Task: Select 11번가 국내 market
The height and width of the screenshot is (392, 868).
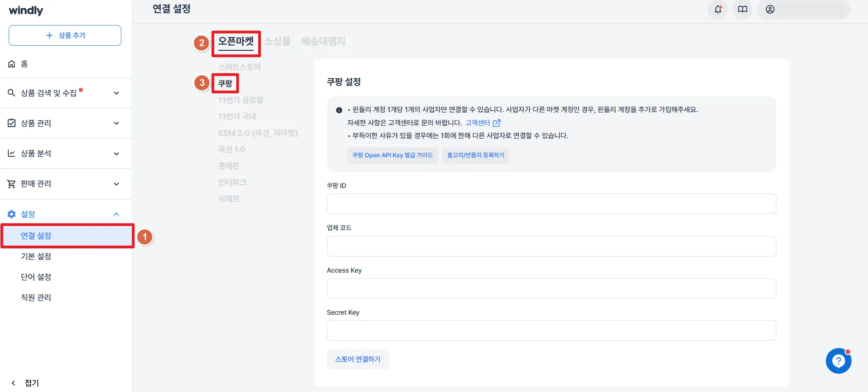Action: [237, 116]
